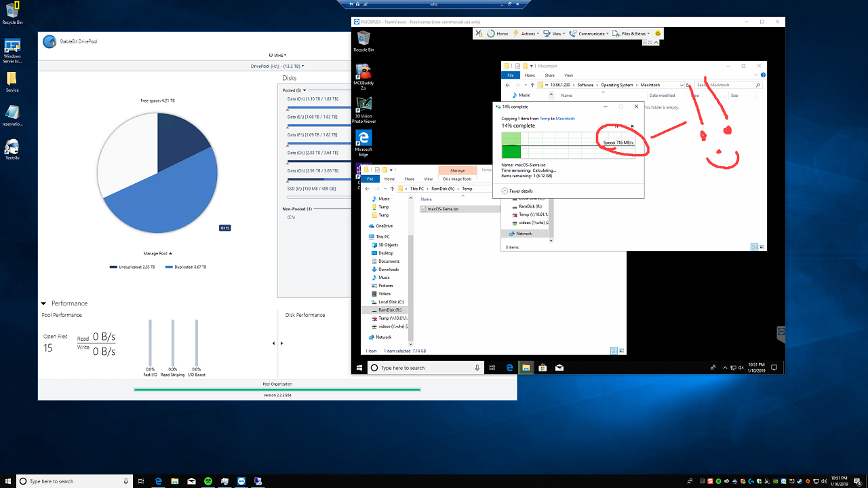The image size is (868, 488).
Task: Click Manage Pool link under pie chart
Action: coord(157,253)
